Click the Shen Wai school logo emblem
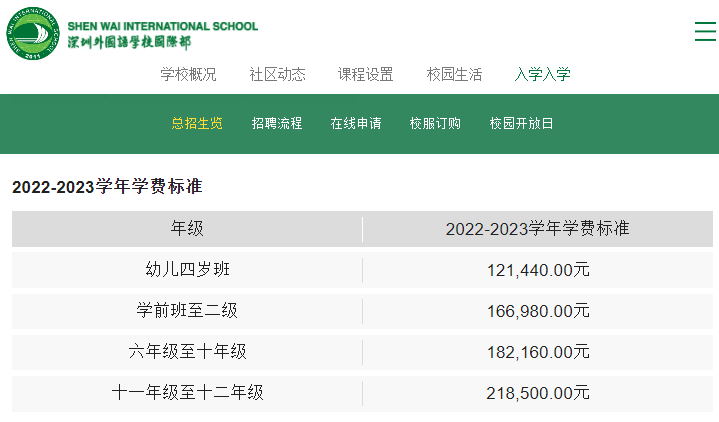Viewport: 719px width, 422px height. pyautogui.click(x=33, y=33)
